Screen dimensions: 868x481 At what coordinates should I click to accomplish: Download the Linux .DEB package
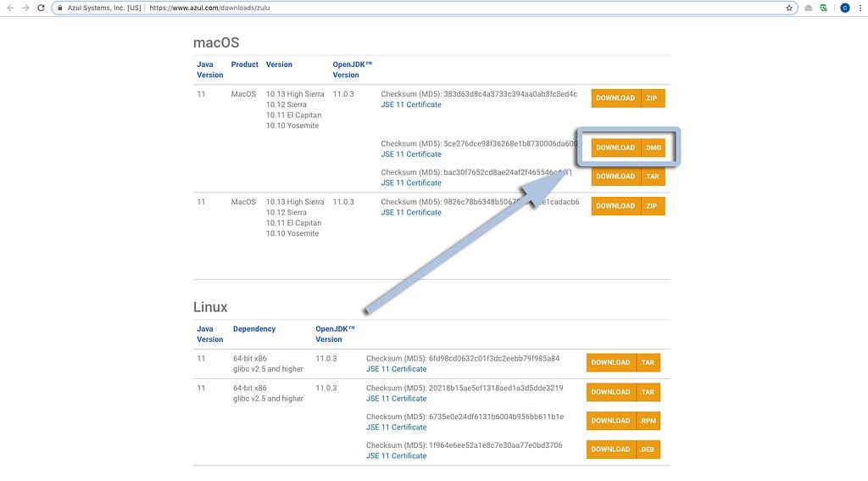point(623,450)
